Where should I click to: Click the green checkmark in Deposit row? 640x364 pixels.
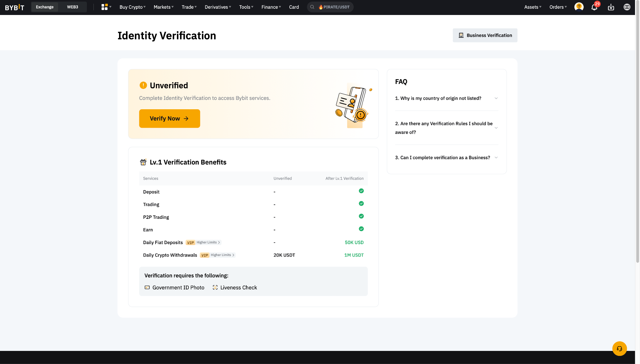point(361,191)
